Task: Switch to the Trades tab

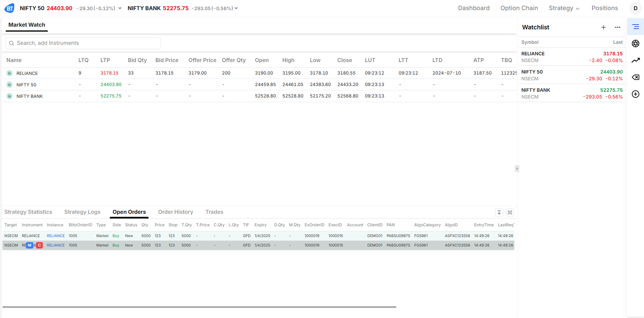Action: coord(214,212)
